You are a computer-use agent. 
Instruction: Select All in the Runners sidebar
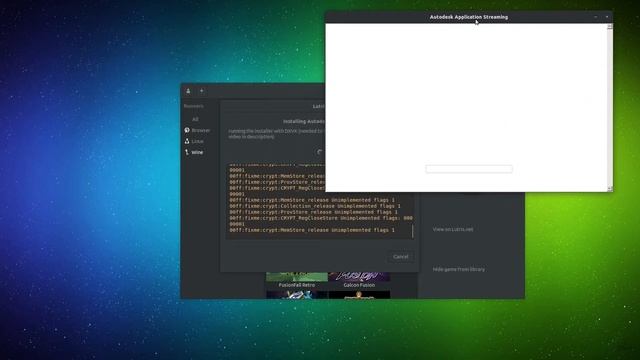[195, 119]
